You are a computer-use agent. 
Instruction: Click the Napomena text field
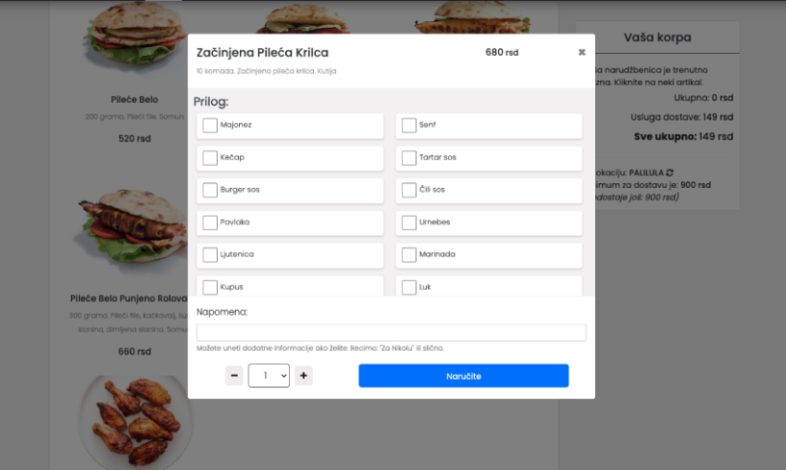tap(391, 333)
